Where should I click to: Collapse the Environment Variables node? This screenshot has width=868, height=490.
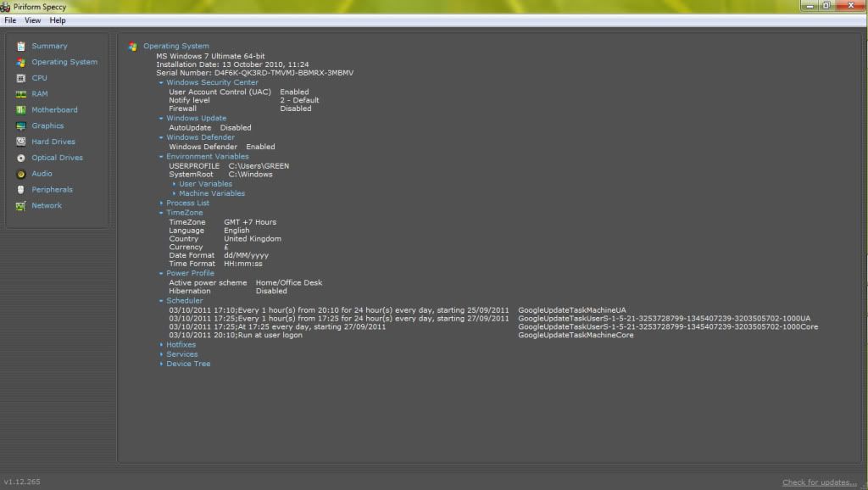pos(161,157)
